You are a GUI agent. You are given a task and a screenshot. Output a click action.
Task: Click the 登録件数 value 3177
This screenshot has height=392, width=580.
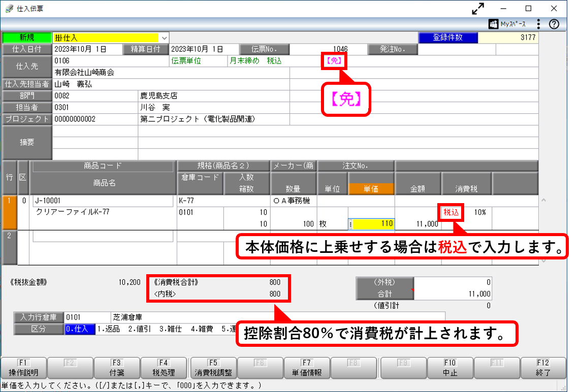(508, 38)
